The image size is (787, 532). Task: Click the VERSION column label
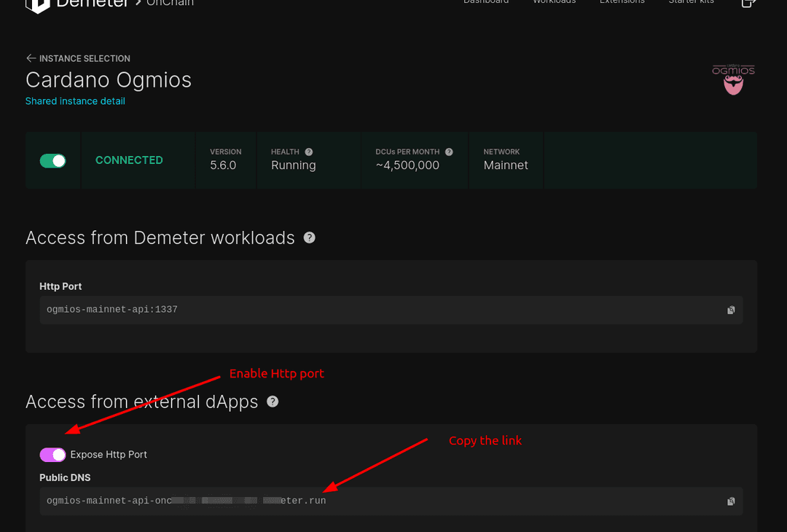(225, 152)
